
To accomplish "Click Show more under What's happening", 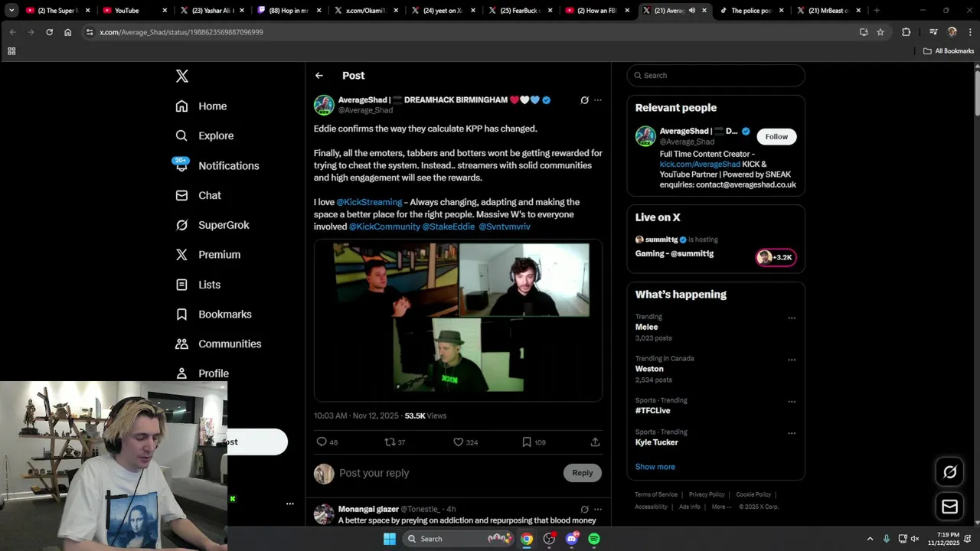I will (655, 467).
